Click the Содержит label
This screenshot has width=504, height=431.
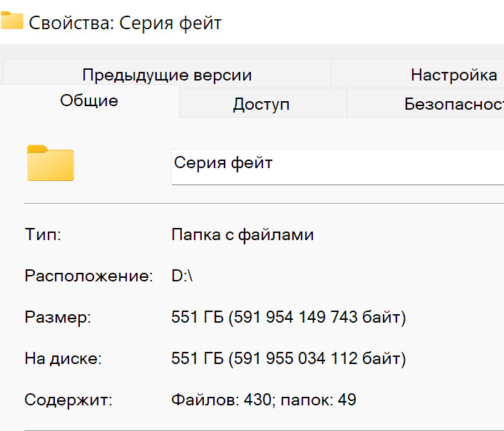point(68,400)
